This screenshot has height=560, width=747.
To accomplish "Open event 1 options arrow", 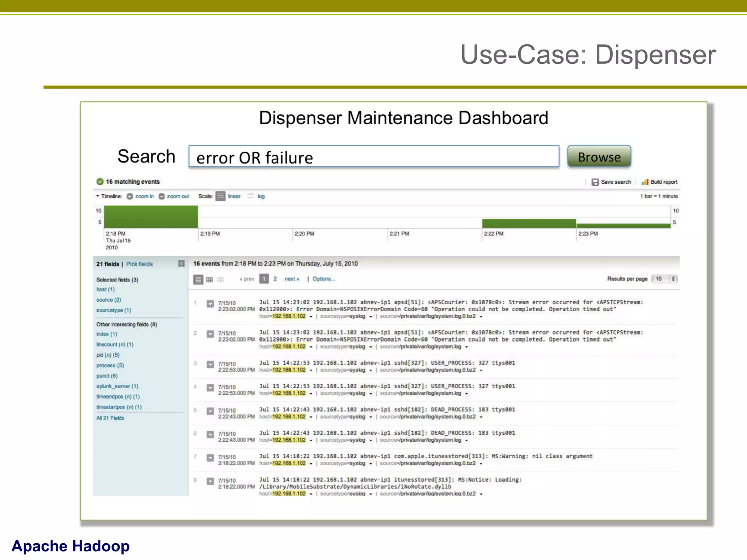I will tap(210, 304).
